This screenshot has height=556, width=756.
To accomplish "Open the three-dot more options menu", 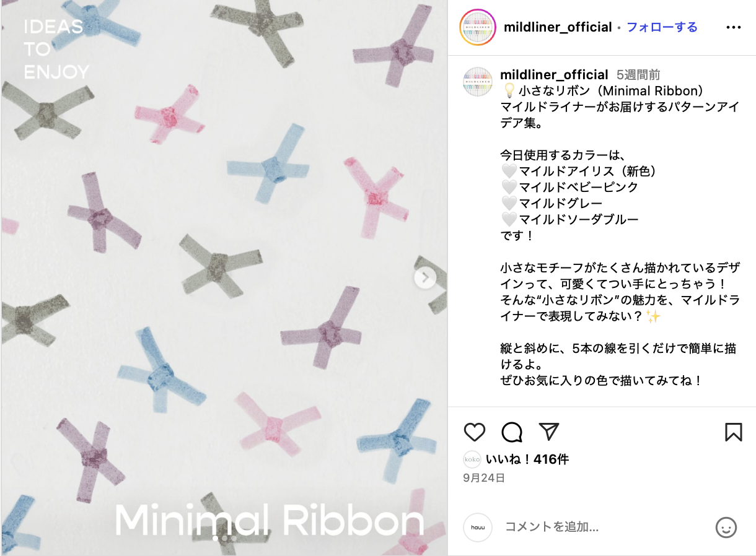I will pos(734,27).
